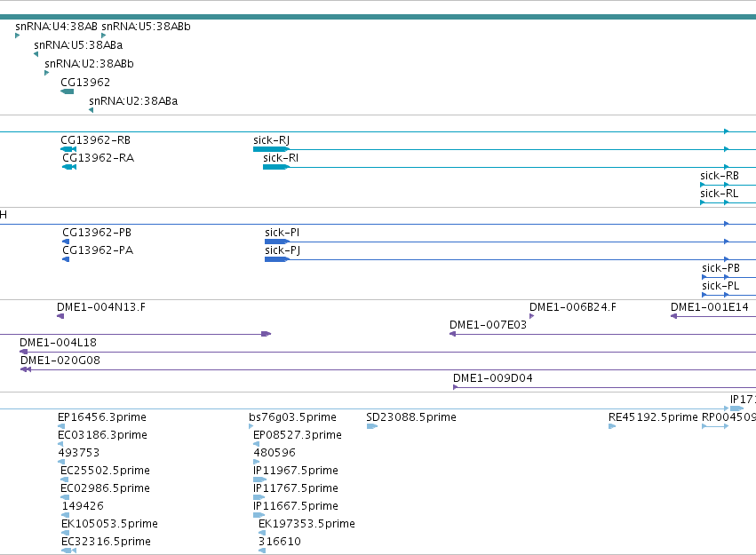The height and width of the screenshot is (555, 756).
Task: Click the sick-RJ transcript label
Action: coord(272,140)
